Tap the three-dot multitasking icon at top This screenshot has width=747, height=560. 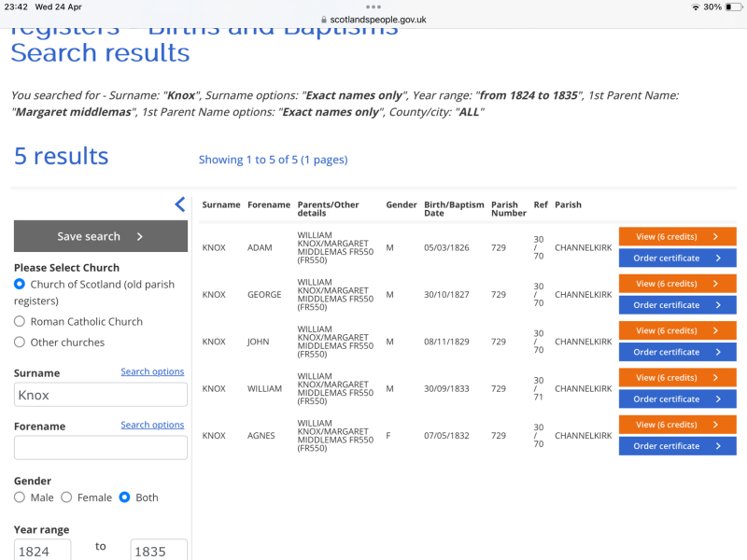tap(373, 7)
